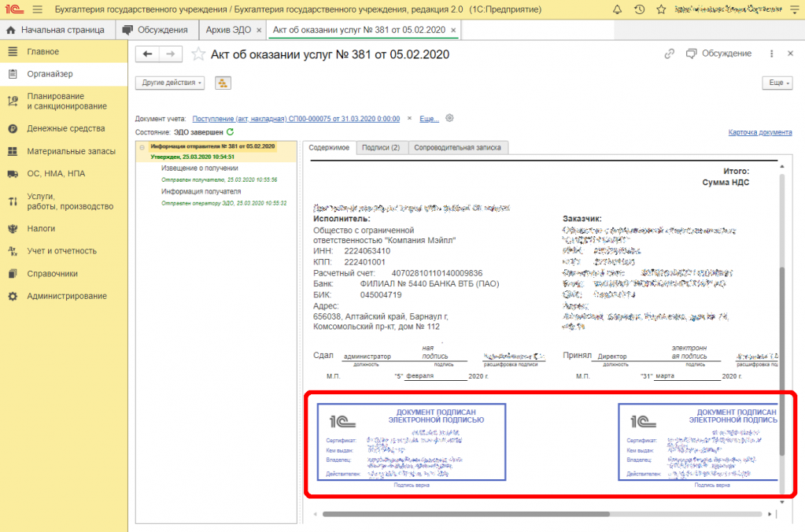This screenshot has height=532, width=805.
Task: Go back with the left arrow button
Action: [x=147, y=54]
